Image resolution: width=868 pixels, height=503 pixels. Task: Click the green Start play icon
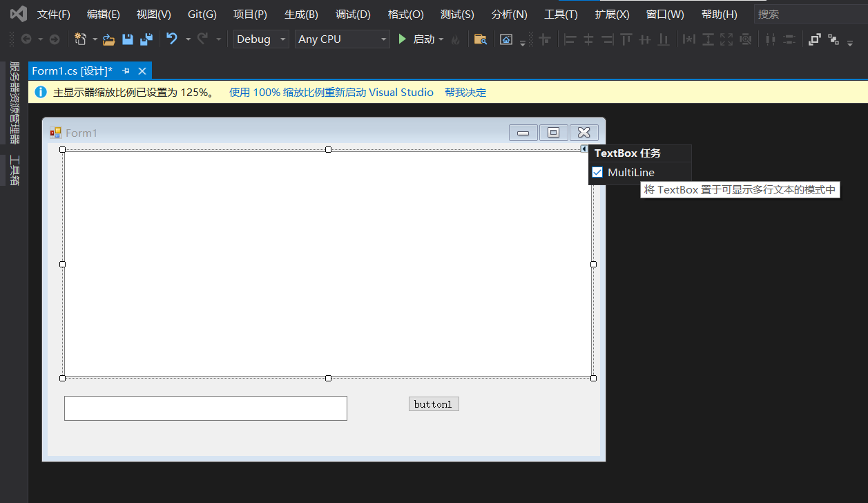[x=403, y=39]
